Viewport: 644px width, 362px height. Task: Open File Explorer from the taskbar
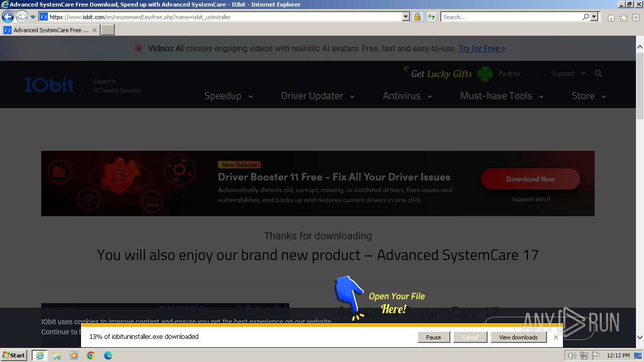click(x=57, y=355)
